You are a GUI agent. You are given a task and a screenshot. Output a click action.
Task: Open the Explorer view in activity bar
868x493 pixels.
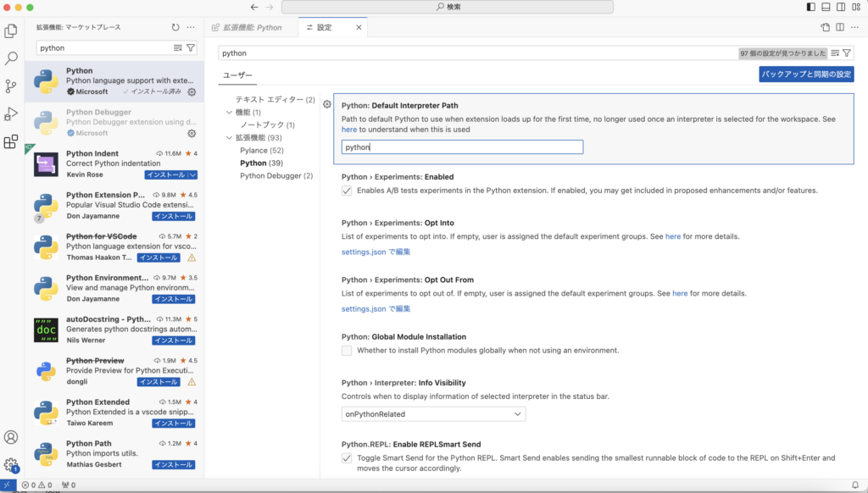click(11, 31)
